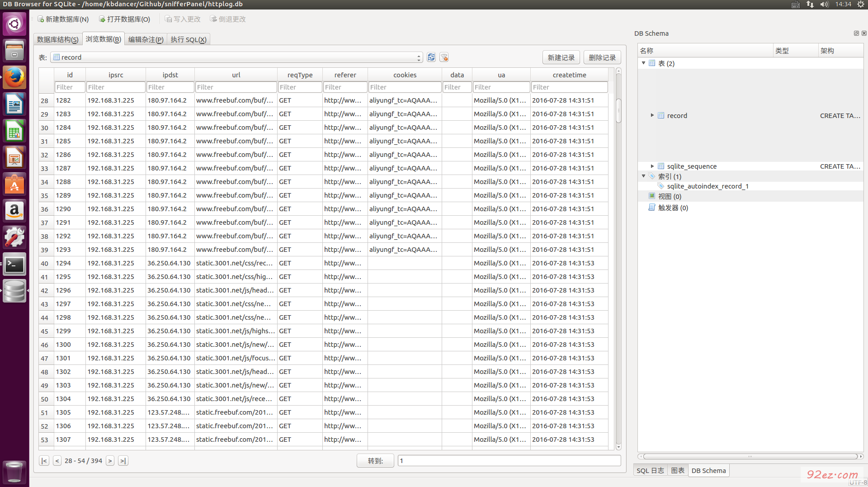Switch to the 浏览数据 tab
The image size is (868, 487).
tap(103, 39)
